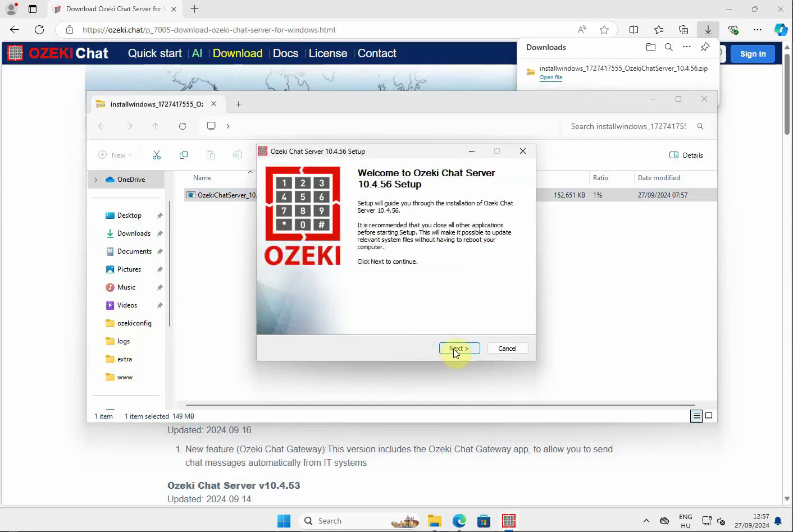This screenshot has height=532, width=793.
Task: Select the OzekiChatServer file row
Action: tap(450, 195)
